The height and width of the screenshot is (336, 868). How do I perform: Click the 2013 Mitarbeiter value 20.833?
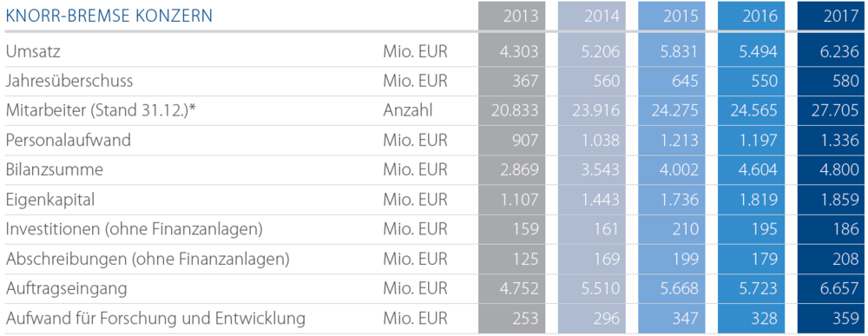[515, 111]
